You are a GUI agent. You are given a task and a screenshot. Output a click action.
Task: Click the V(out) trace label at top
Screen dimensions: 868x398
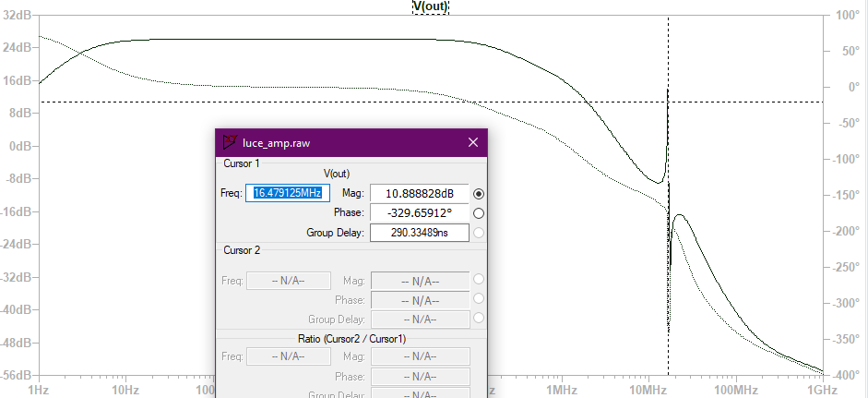tap(431, 6)
